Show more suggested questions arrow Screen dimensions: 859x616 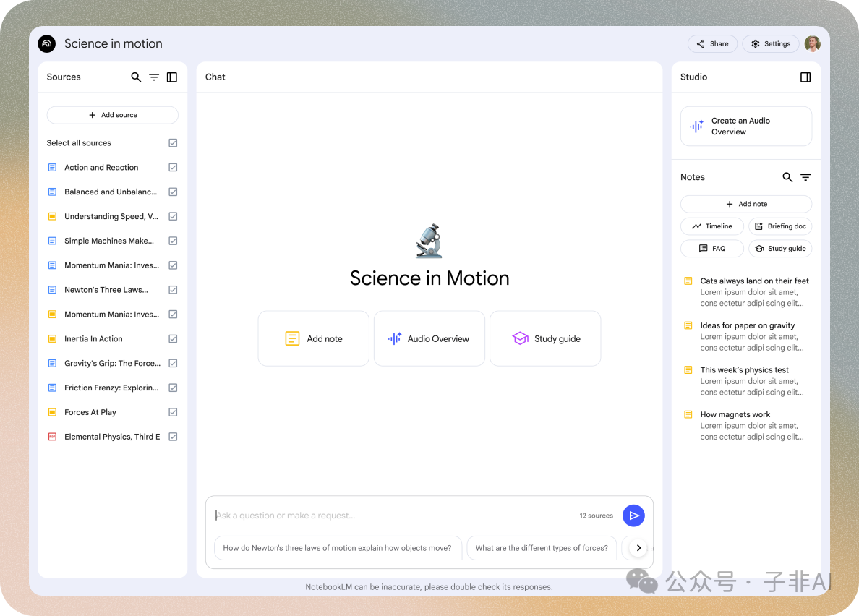[x=638, y=548]
